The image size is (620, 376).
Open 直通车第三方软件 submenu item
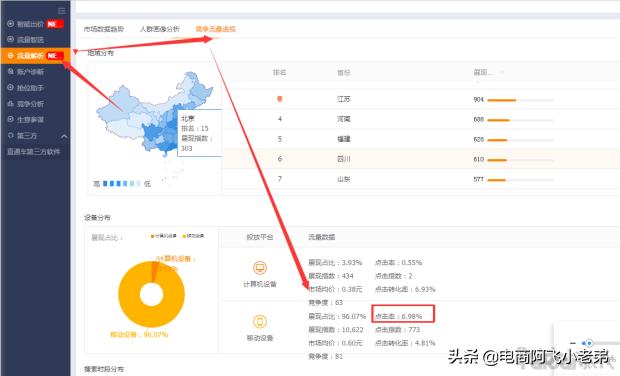34,152
